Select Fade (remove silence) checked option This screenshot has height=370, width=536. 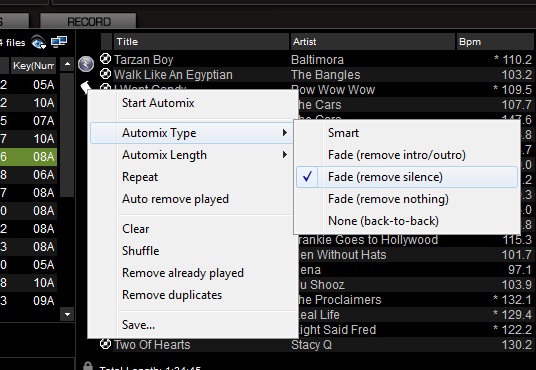point(407,177)
